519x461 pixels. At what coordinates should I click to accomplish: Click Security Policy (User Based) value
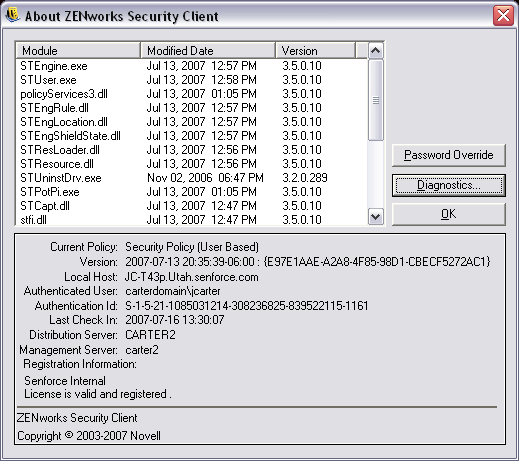[x=192, y=247]
